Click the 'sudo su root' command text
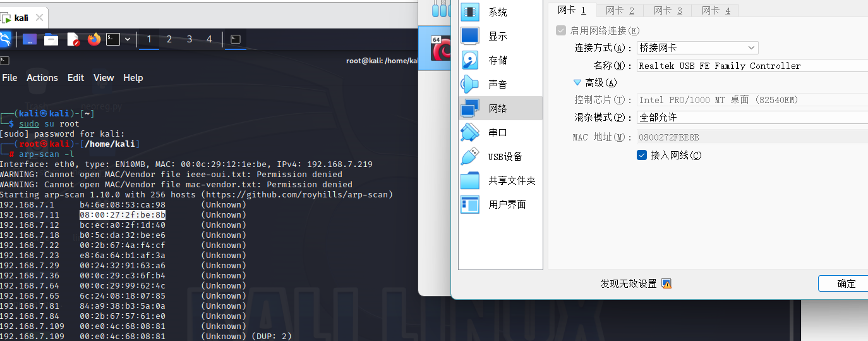Image resolution: width=868 pixels, height=341 pixels. tap(49, 124)
